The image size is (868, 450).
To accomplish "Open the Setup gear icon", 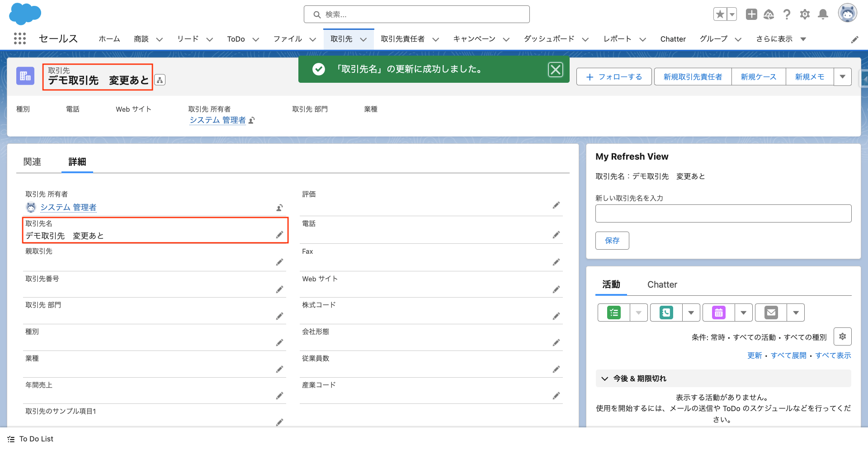I will click(x=805, y=14).
